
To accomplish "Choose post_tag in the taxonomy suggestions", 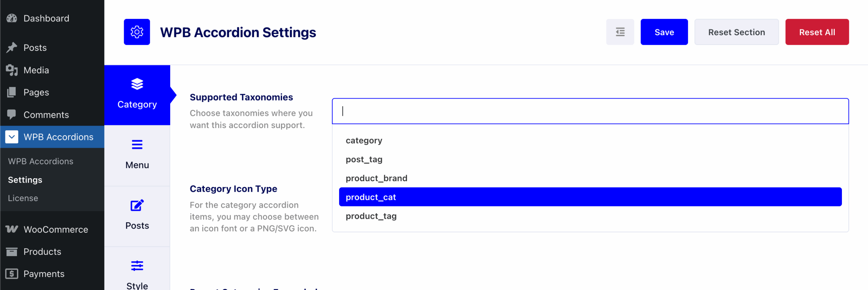I will [363, 159].
